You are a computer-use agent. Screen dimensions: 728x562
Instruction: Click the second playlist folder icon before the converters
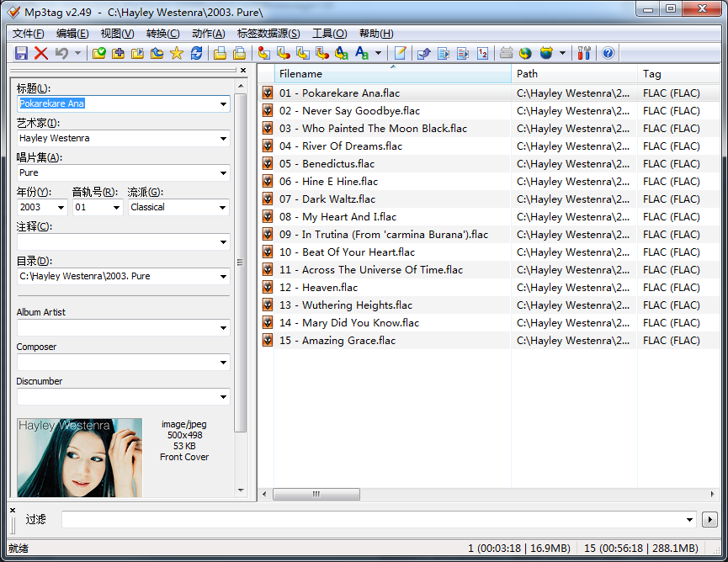tap(240, 53)
